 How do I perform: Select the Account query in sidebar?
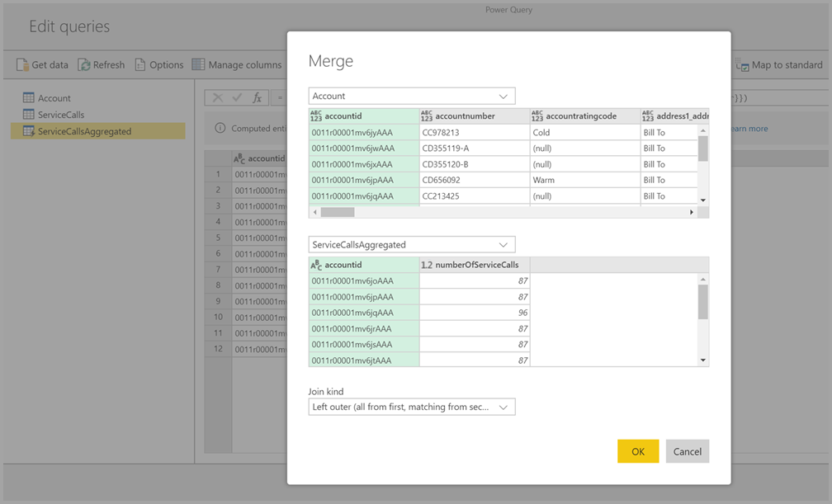(54, 98)
